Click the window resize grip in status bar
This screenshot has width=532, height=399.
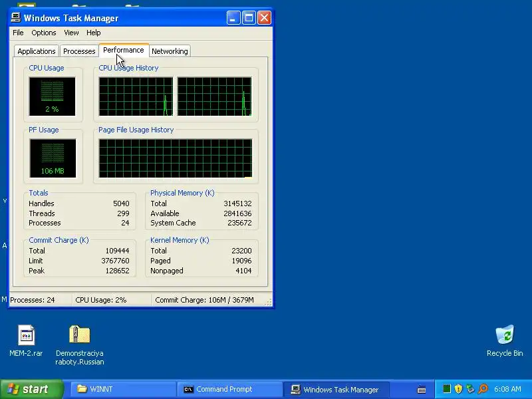click(x=269, y=302)
